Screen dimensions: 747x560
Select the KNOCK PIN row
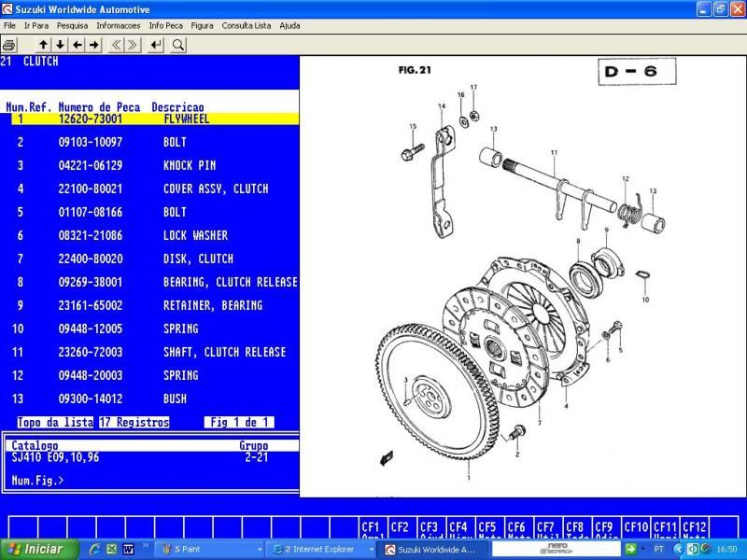pyautogui.click(x=155, y=165)
